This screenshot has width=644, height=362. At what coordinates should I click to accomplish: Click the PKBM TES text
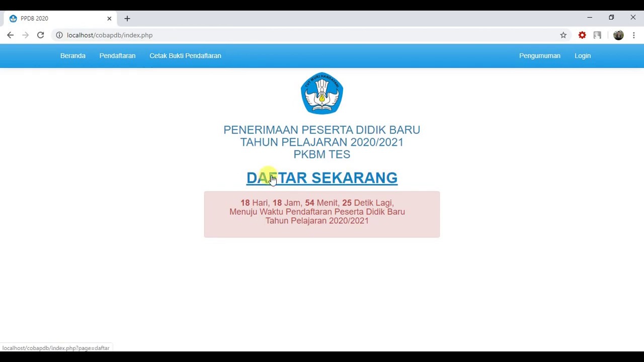pyautogui.click(x=322, y=154)
